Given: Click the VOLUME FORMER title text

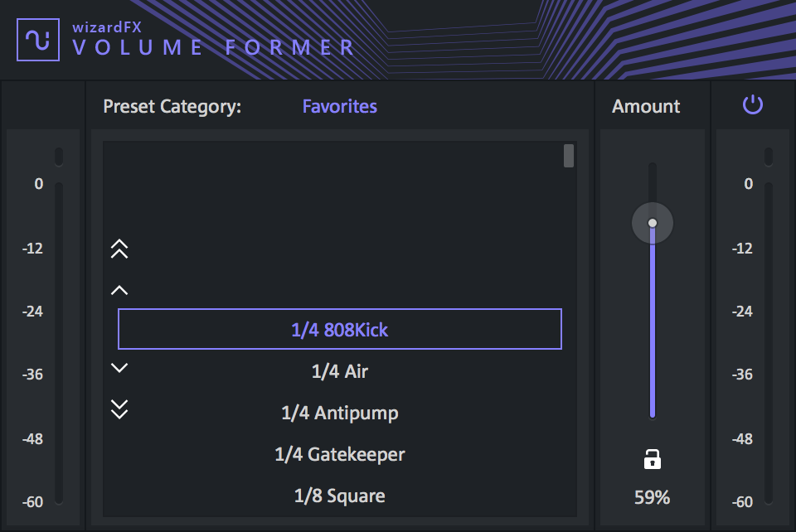Looking at the screenshot, I should (x=214, y=47).
